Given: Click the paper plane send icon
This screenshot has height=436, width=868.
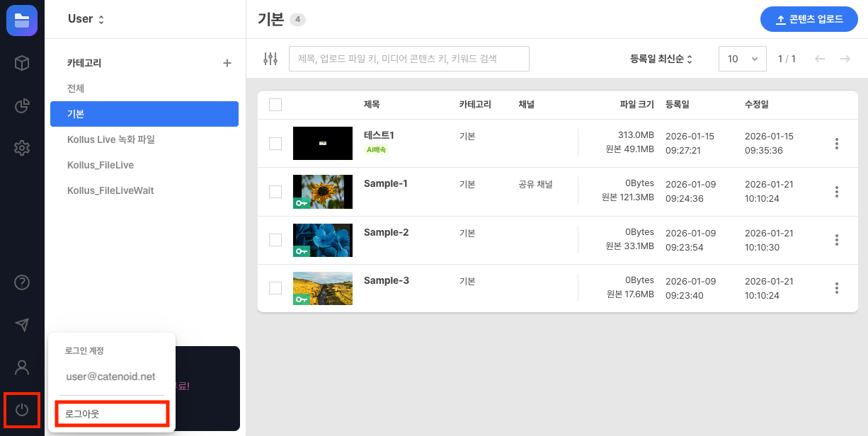Looking at the screenshot, I should (22, 325).
